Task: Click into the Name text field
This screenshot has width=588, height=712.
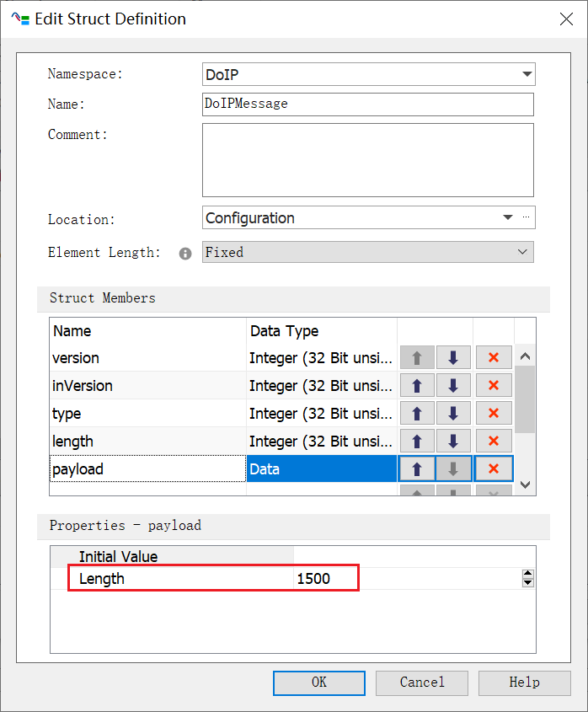Action: 367,104
